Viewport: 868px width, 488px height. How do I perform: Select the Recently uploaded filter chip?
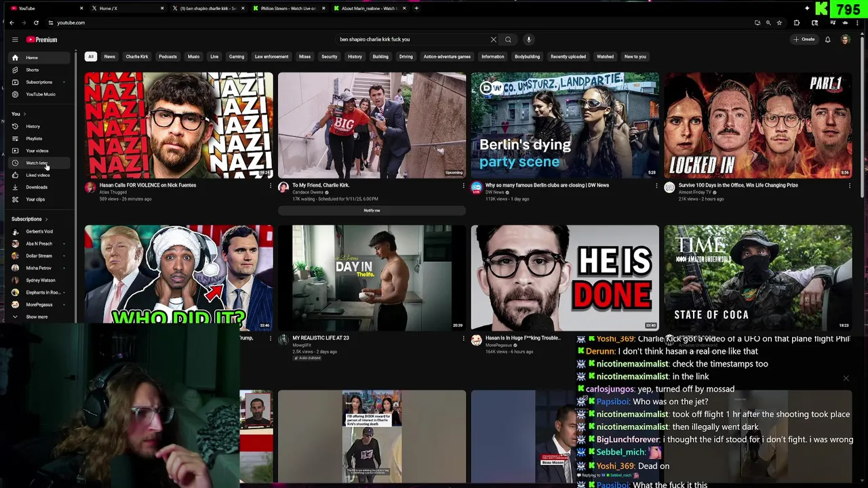568,56
